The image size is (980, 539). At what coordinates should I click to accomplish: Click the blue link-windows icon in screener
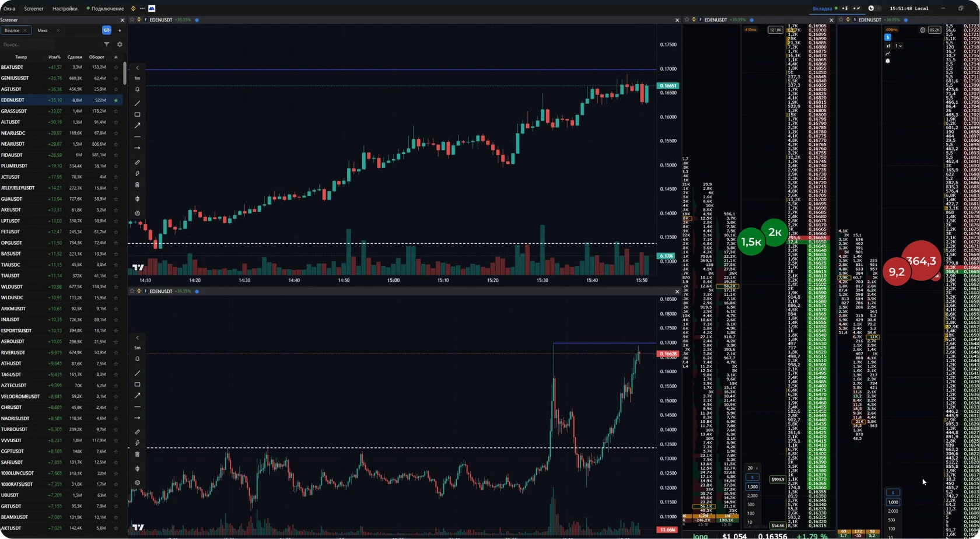tap(106, 30)
